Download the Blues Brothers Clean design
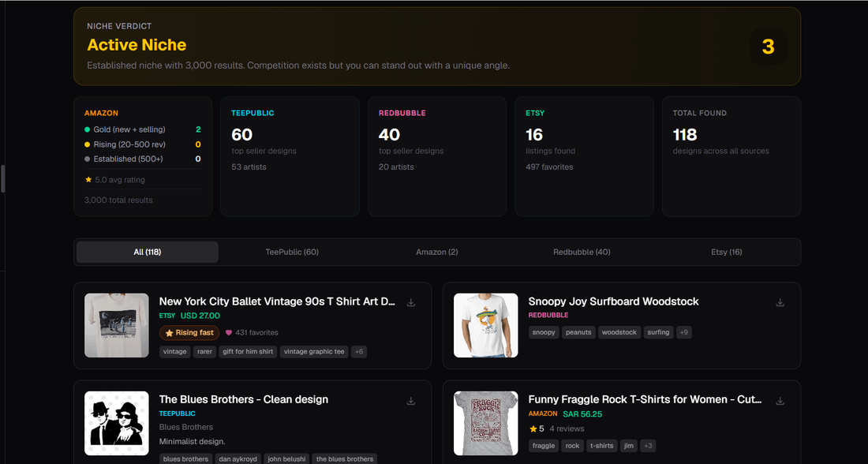This screenshot has height=464, width=868. point(411,400)
